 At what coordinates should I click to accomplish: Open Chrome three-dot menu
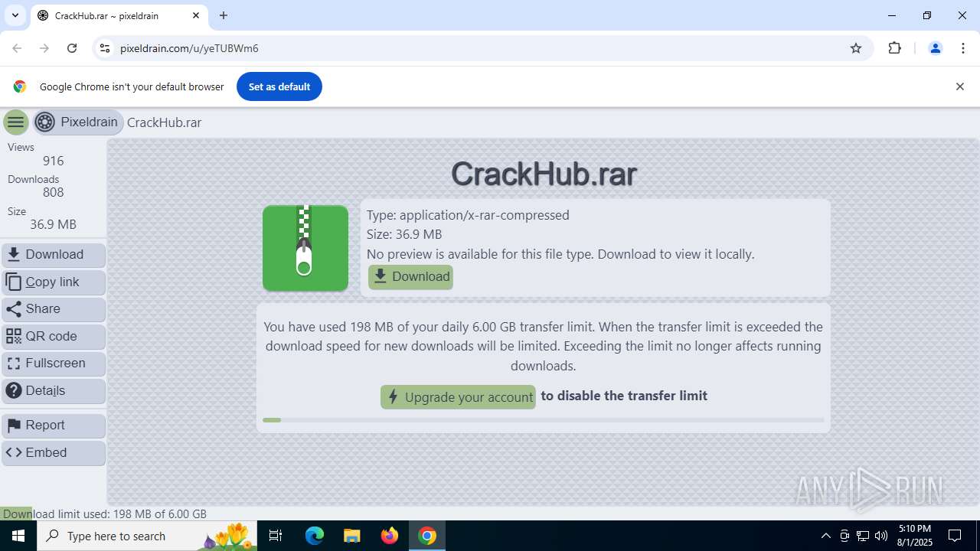(x=963, y=48)
